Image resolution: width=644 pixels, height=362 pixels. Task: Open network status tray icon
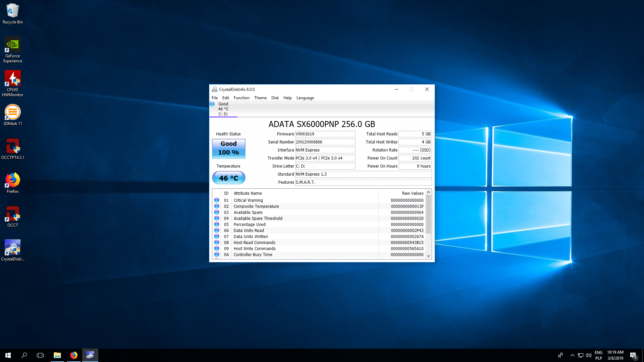pos(581,355)
